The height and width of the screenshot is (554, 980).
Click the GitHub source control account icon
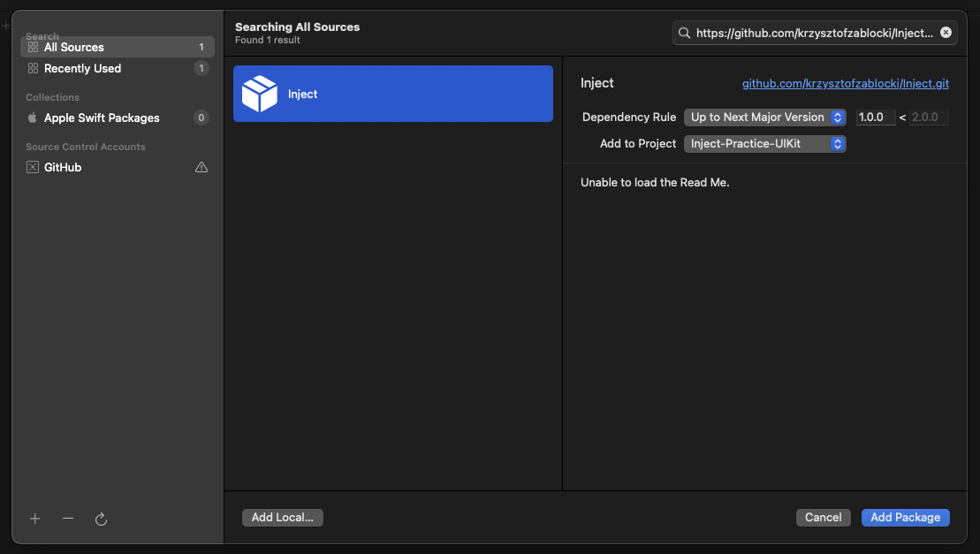[33, 167]
